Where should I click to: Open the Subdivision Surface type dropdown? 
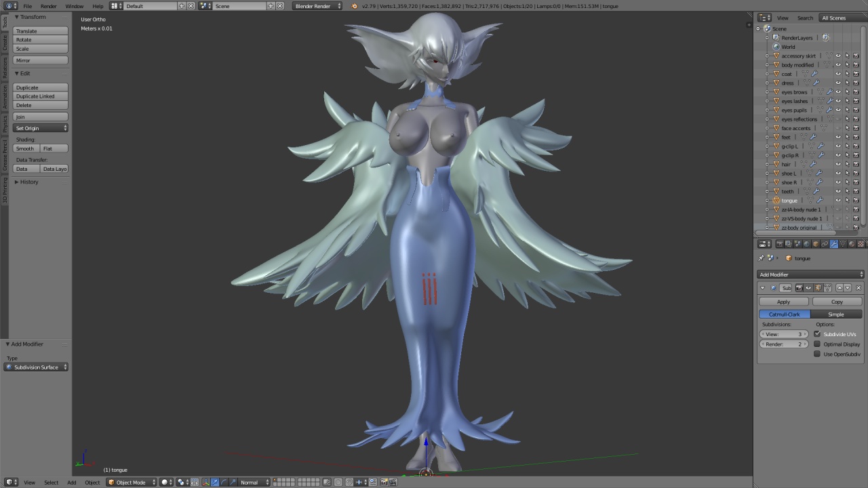tap(37, 367)
